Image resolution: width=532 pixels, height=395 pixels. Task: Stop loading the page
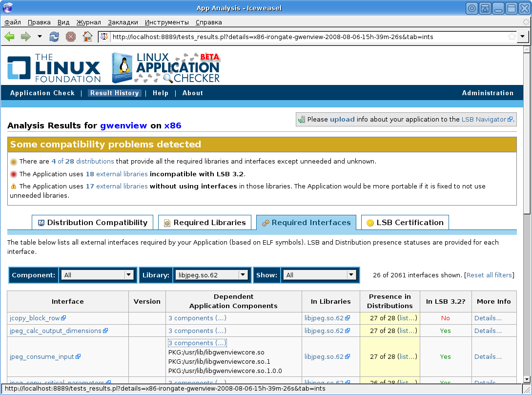71,37
